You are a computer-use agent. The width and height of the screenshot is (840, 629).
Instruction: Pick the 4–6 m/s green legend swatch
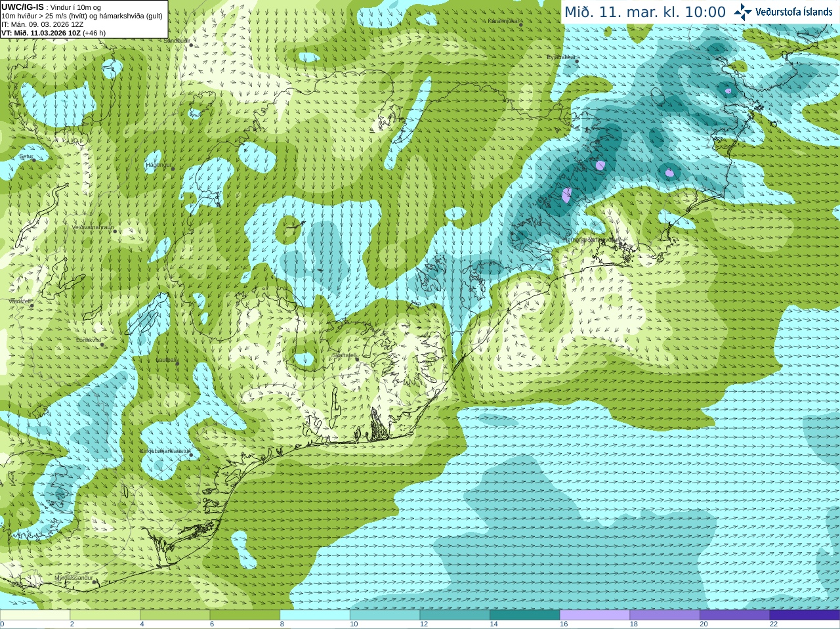(175, 615)
